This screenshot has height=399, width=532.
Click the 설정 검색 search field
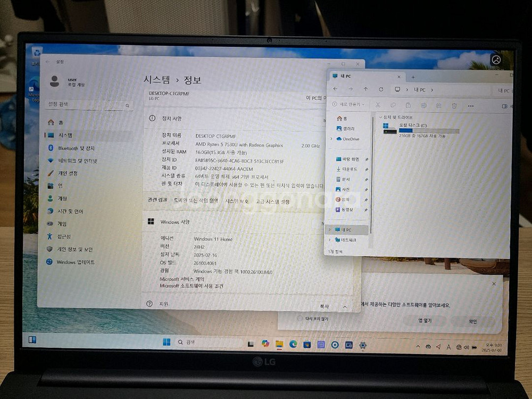(x=89, y=105)
